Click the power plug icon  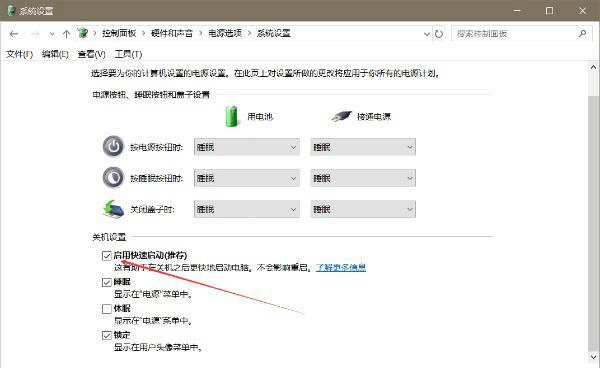point(341,116)
